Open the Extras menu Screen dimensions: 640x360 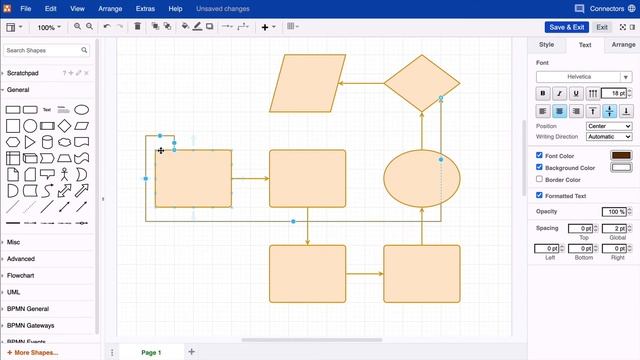145,9
